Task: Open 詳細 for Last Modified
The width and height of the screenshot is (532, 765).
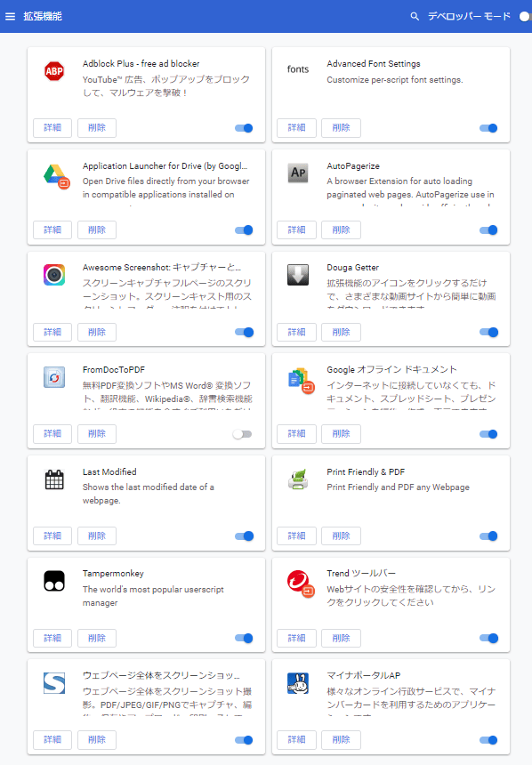Action: [52, 535]
